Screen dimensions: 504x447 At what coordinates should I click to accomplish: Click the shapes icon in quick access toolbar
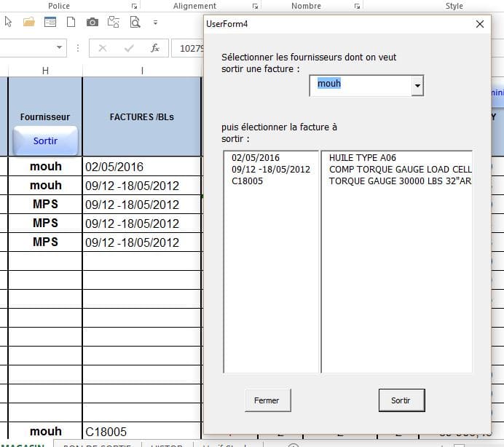114,22
